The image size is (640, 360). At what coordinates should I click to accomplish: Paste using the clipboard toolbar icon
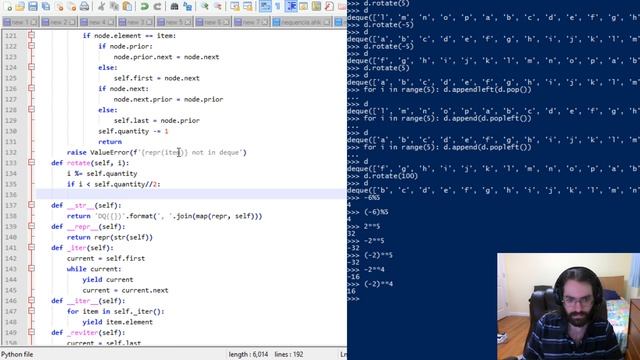tap(127, 6)
